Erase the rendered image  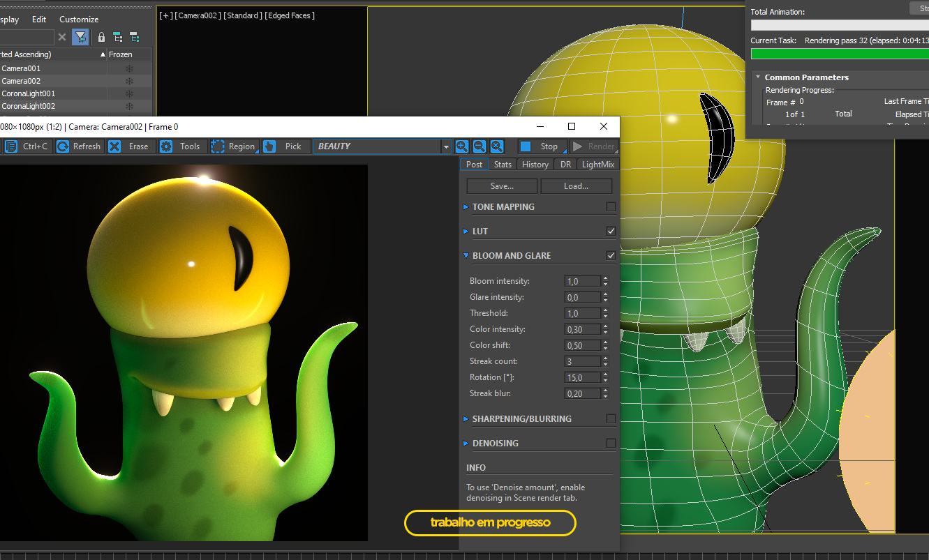tap(131, 146)
